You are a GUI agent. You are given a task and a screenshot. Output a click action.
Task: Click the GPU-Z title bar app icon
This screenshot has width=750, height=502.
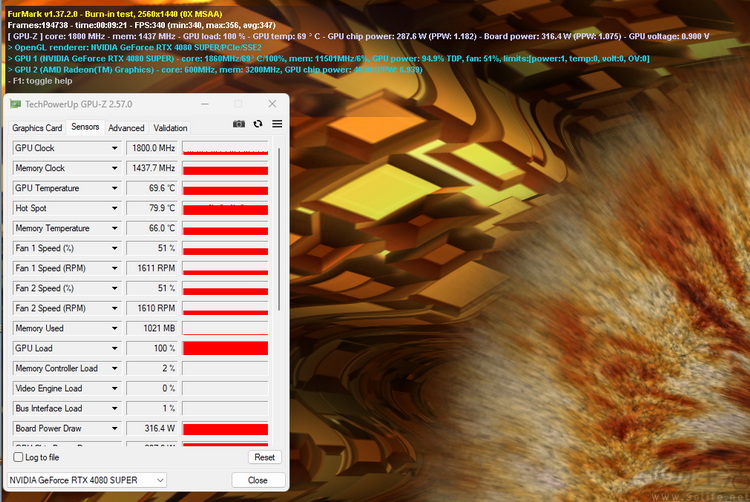(x=16, y=104)
